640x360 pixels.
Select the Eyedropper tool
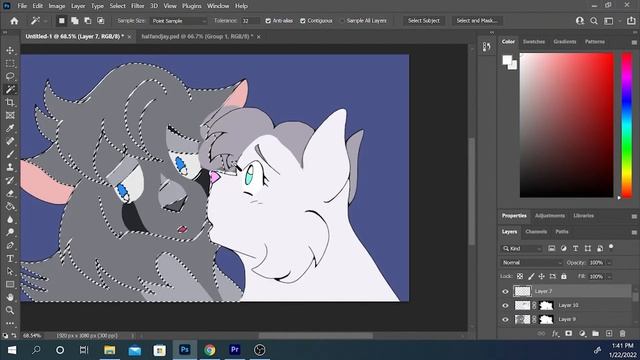tap(10, 129)
